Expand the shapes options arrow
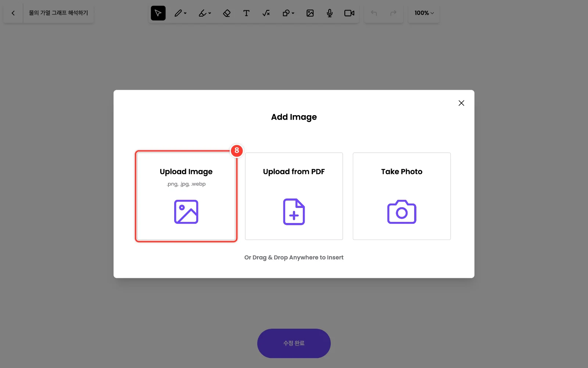Image resolution: width=588 pixels, height=368 pixels. [293, 13]
